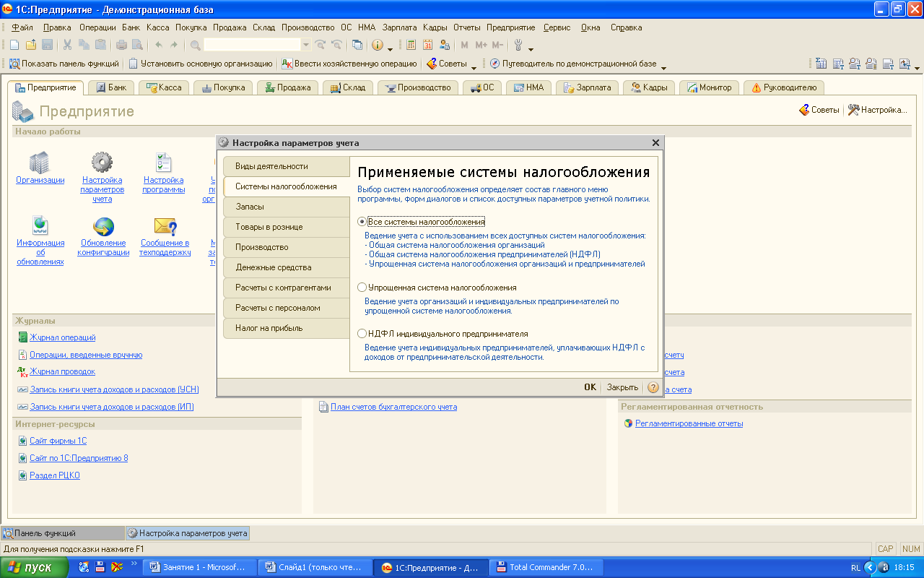Open the Операции menu
Image resolution: width=924 pixels, height=578 pixels.
pos(97,27)
